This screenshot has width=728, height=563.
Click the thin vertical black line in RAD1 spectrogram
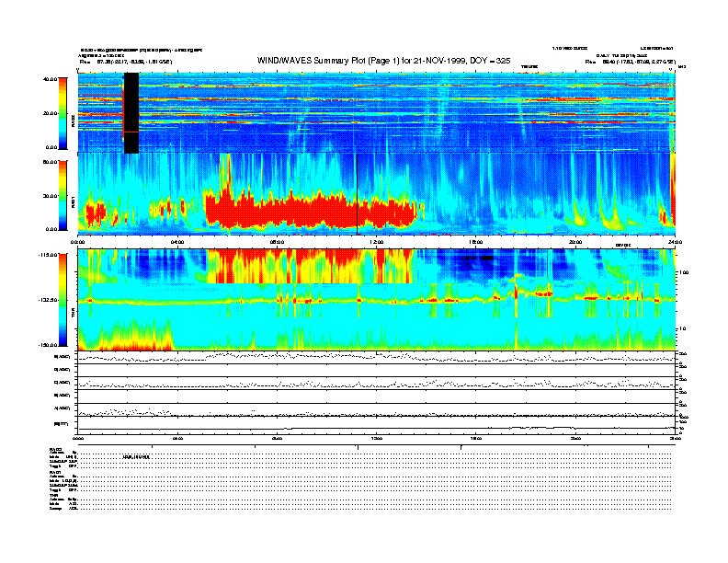(x=357, y=194)
